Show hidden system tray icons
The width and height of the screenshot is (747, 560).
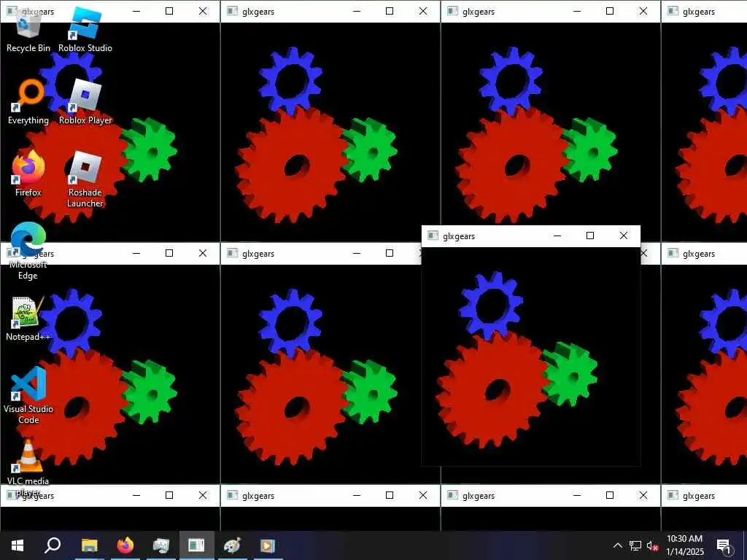point(617,545)
